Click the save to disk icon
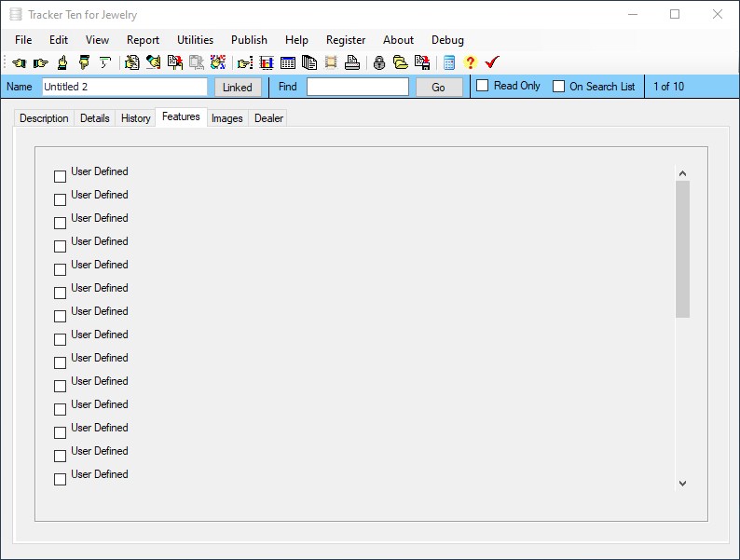 click(422, 62)
